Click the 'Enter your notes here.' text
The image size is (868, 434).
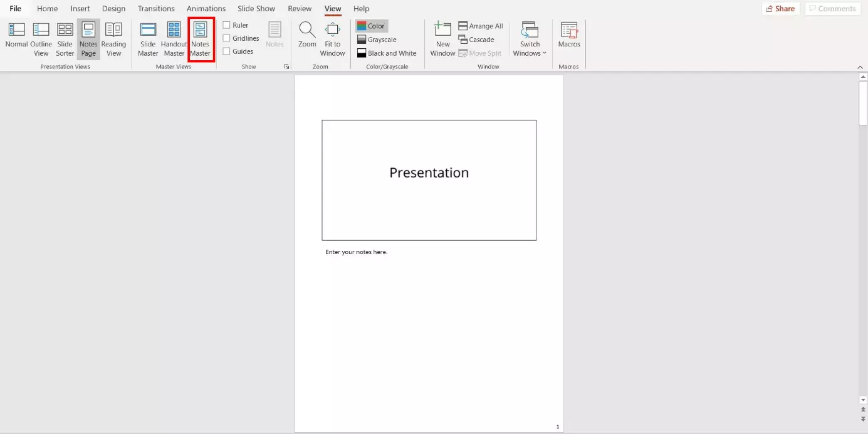click(357, 252)
